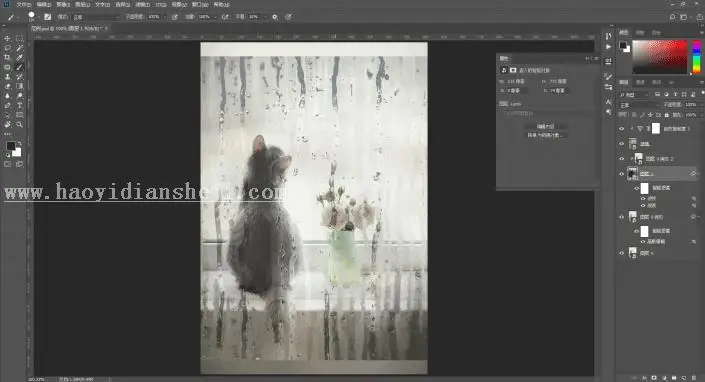This screenshot has height=382, width=705.
Task: Adjust the hue slider in Color panel
Action: [x=696, y=57]
